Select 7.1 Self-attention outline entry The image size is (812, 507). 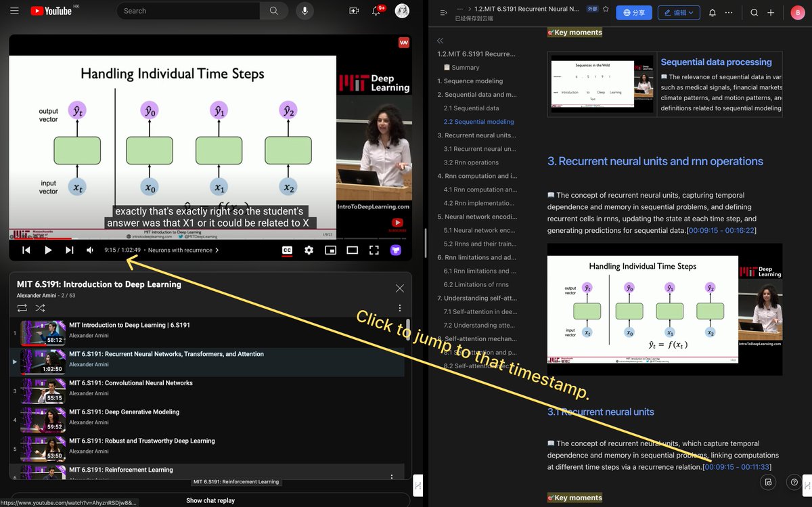click(480, 311)
